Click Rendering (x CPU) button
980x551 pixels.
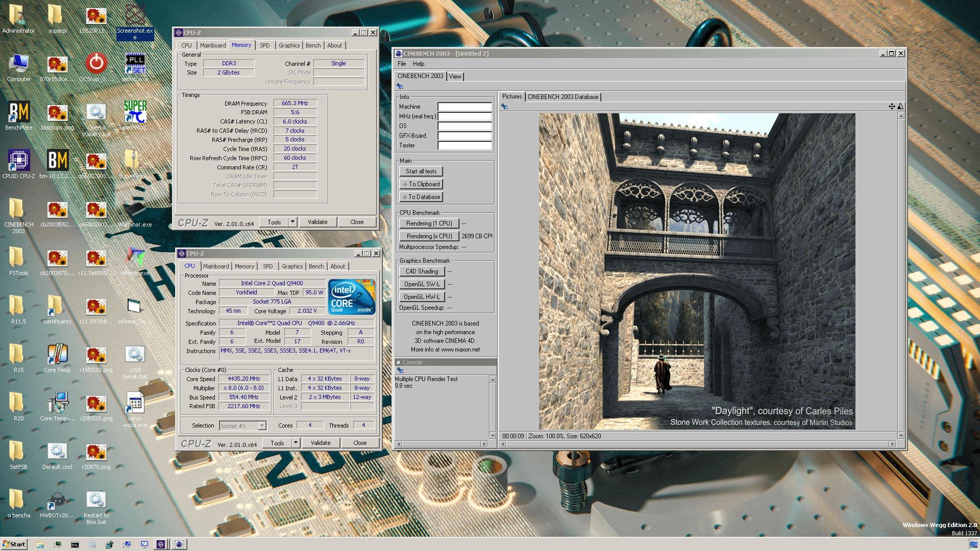[x=429, y=236]
